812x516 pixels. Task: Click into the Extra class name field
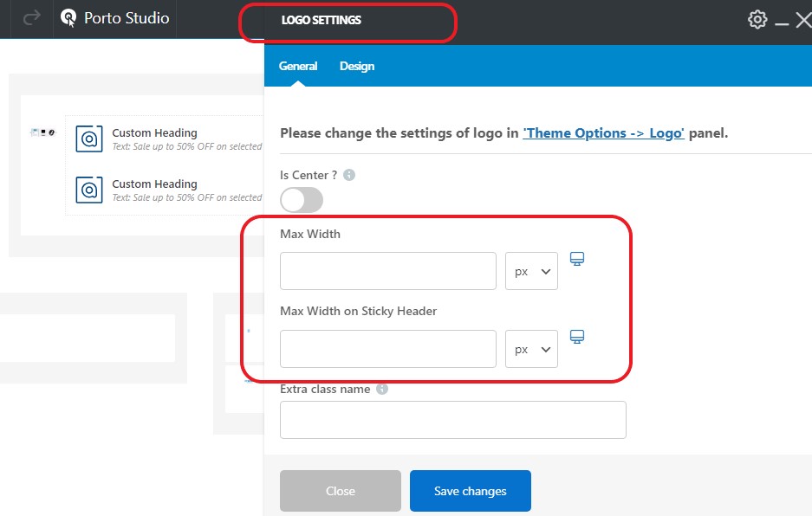pos(452,420)
